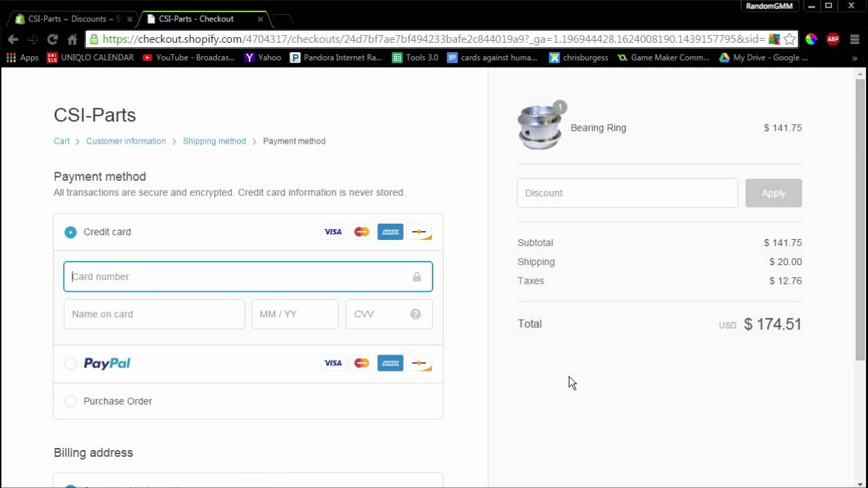Viewport: 868px width, 488px height.
Task: Close the CSI-Parts Discounts tab
Action: pos(130,19)
